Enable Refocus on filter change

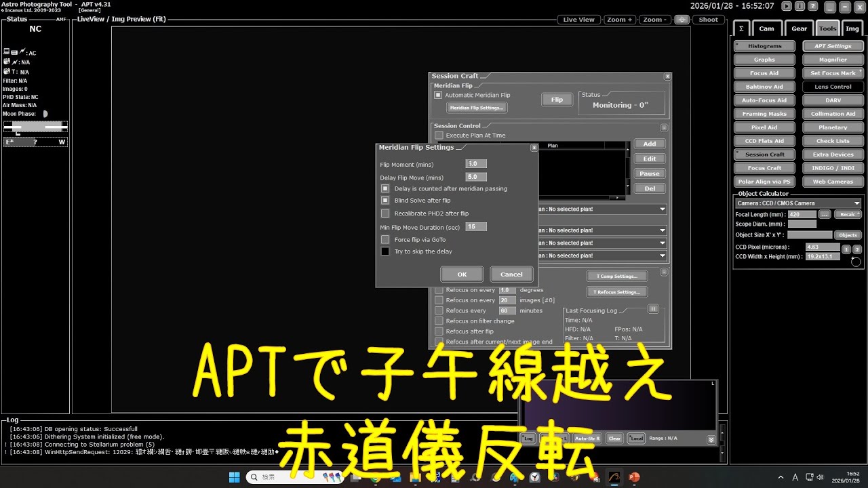click(x=439, y=321)
